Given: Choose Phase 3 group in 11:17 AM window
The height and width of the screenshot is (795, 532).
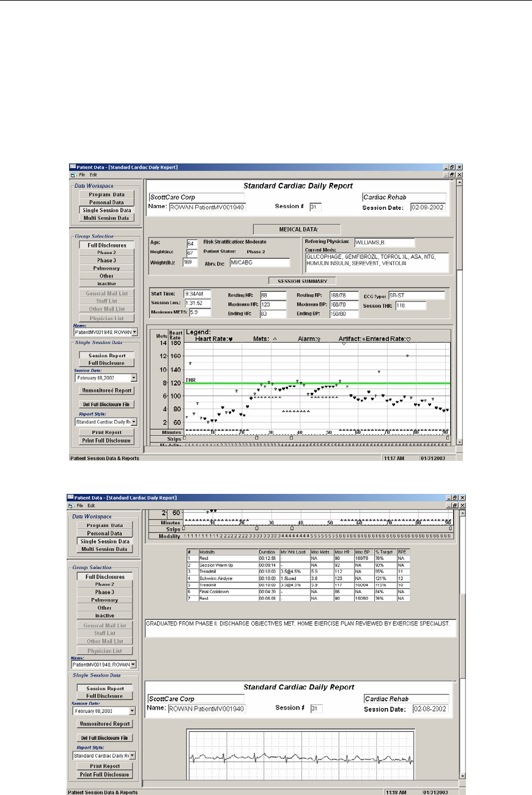Looking at the screenshot, I should (x=106, y=261).
